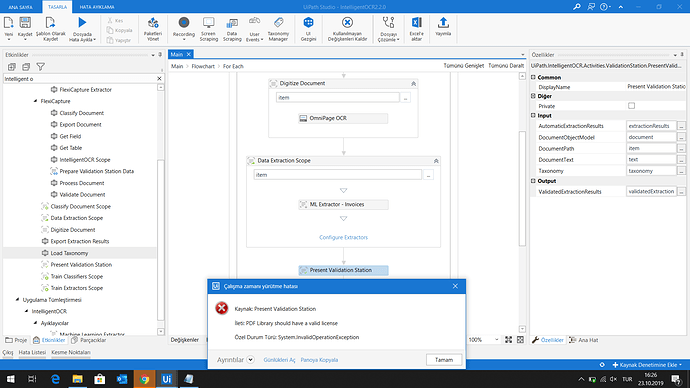This screenshot has width=690, height=388.
Task: Click the activities search field
Action: click(80, 79)
